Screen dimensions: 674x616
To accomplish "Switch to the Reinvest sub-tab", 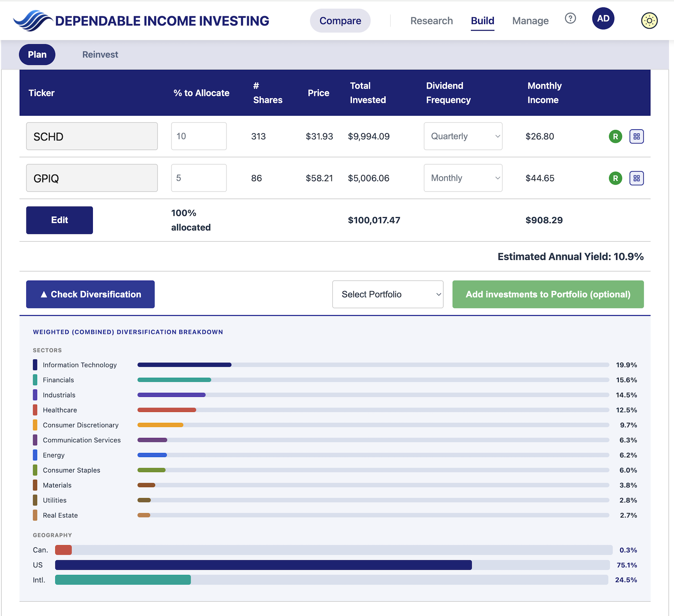I will [100, 54].
